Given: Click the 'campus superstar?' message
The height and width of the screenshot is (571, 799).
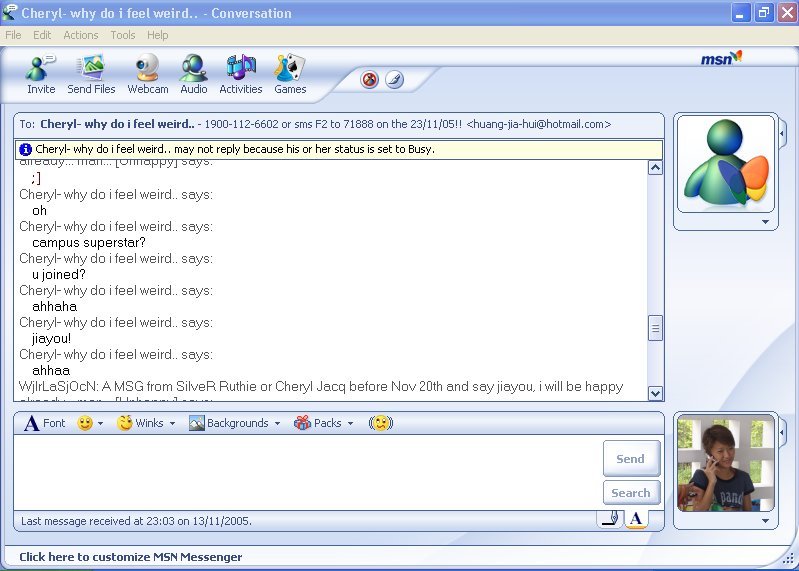Looking at the screenshot, I should [89, 242].
